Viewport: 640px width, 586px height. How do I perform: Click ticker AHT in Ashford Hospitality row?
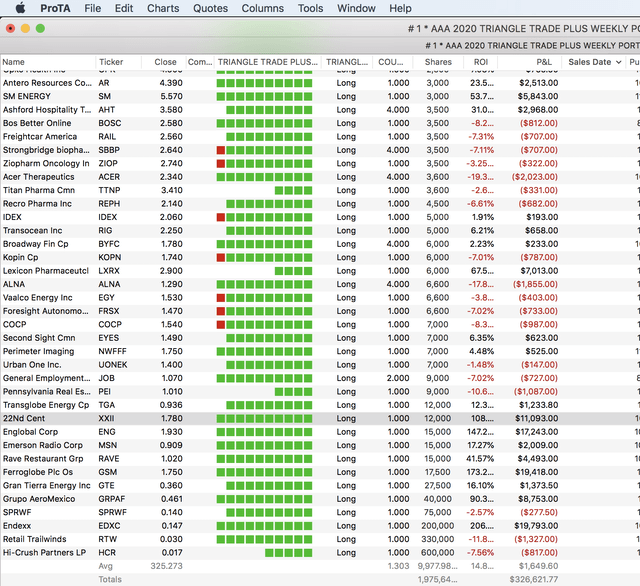(106, 110)
